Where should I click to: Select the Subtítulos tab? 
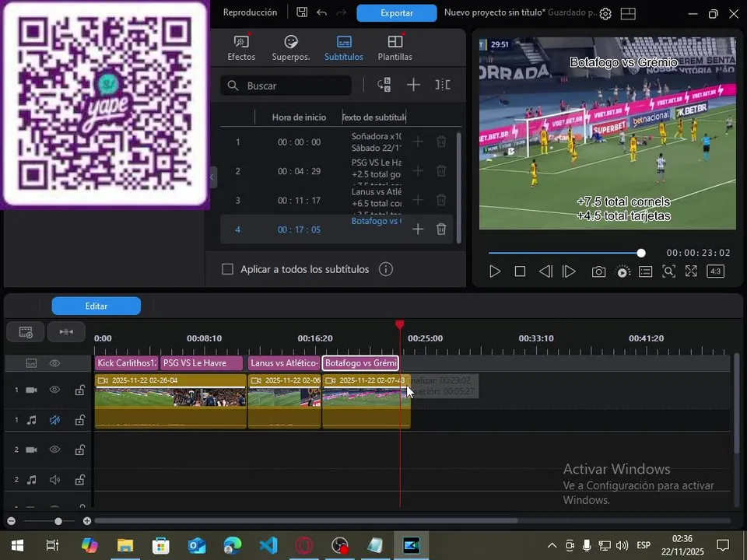[x=343, y=48]
